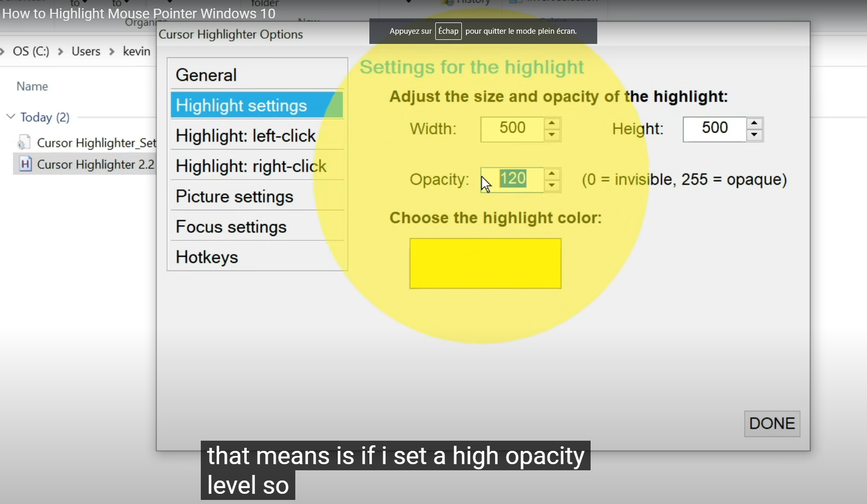Increase Width with the up arrow
The width and height of the screenshot is (867, 504).
(x=552, y=123)
